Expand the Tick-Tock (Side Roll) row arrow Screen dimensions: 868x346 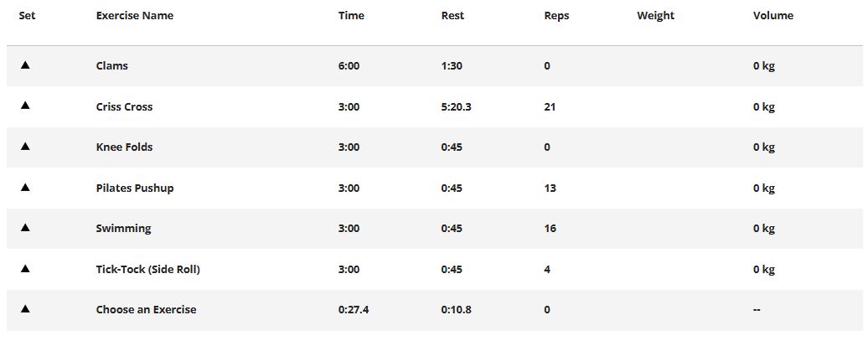coord(25,269)
